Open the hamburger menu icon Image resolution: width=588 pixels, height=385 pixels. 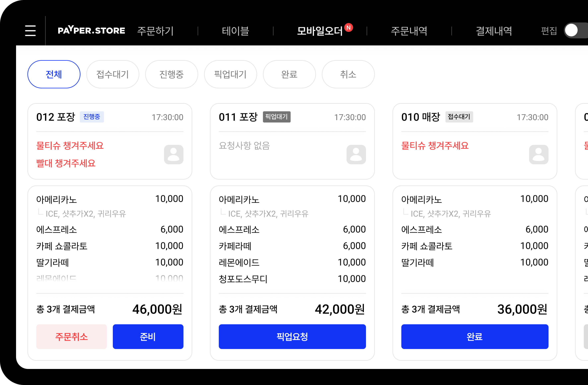click(x=30, y=31)
